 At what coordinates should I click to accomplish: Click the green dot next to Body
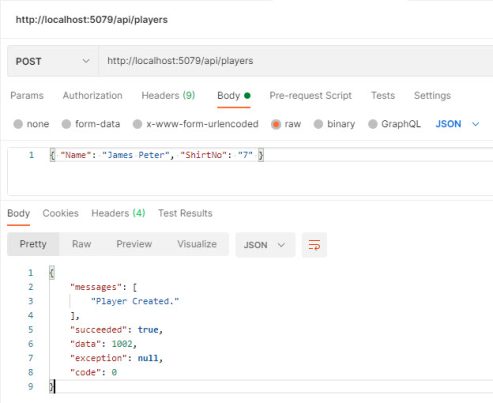click(247, 96)
